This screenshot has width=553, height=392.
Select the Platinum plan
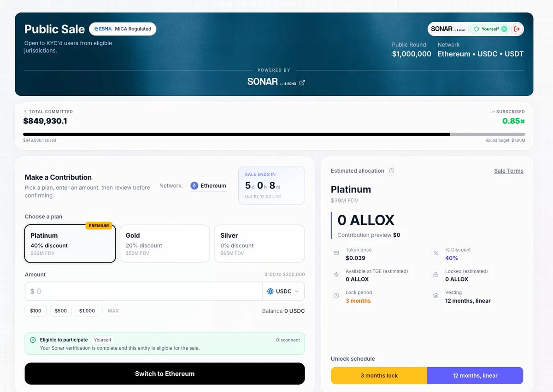(x=70, y=244)
